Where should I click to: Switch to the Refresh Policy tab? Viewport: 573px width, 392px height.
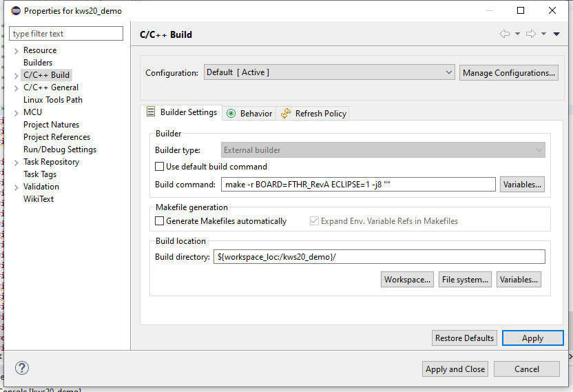[x=314, y=114]
